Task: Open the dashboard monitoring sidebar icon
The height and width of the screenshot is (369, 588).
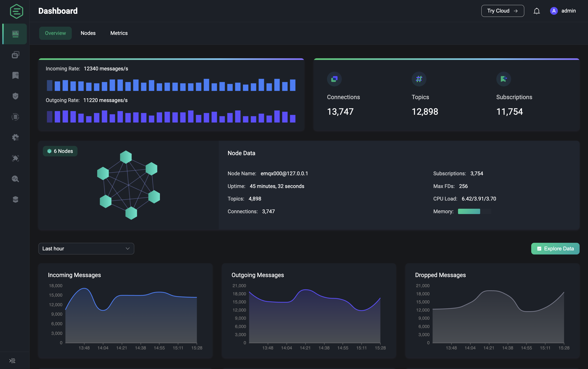Action: click(x=15, y=34)
